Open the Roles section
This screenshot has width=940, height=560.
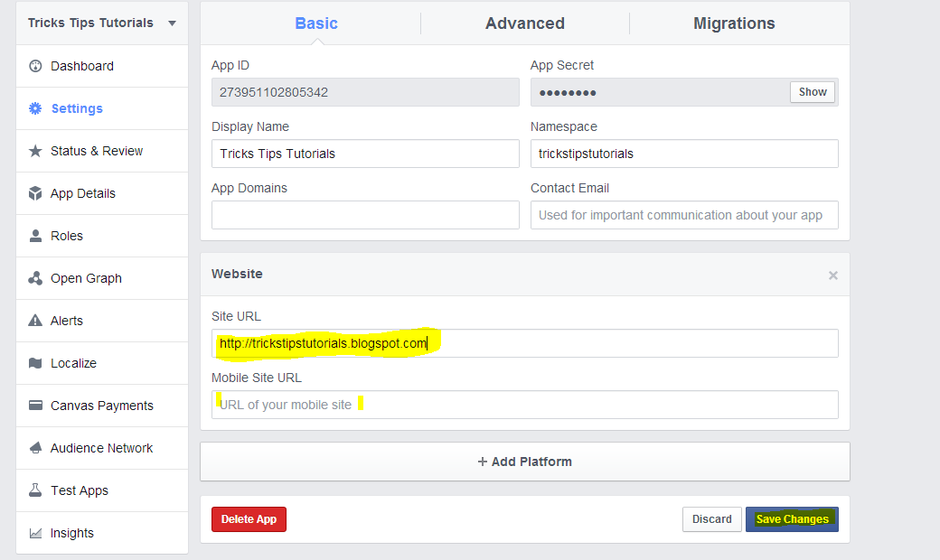(x=102, y=236)
